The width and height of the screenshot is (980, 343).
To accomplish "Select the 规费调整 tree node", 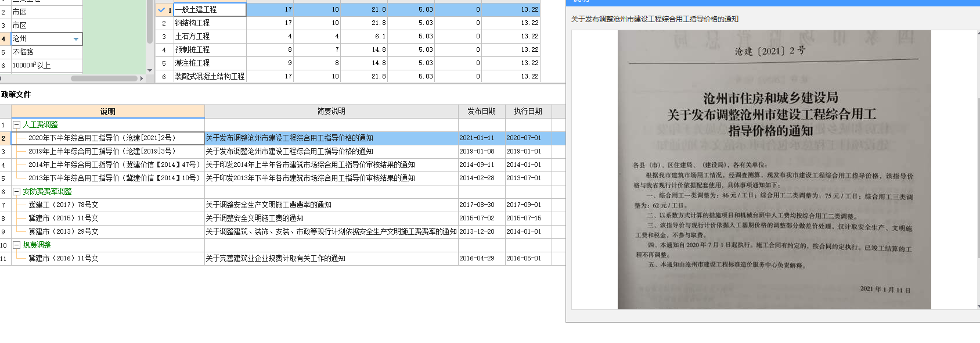I will click(x=37, y=245).
